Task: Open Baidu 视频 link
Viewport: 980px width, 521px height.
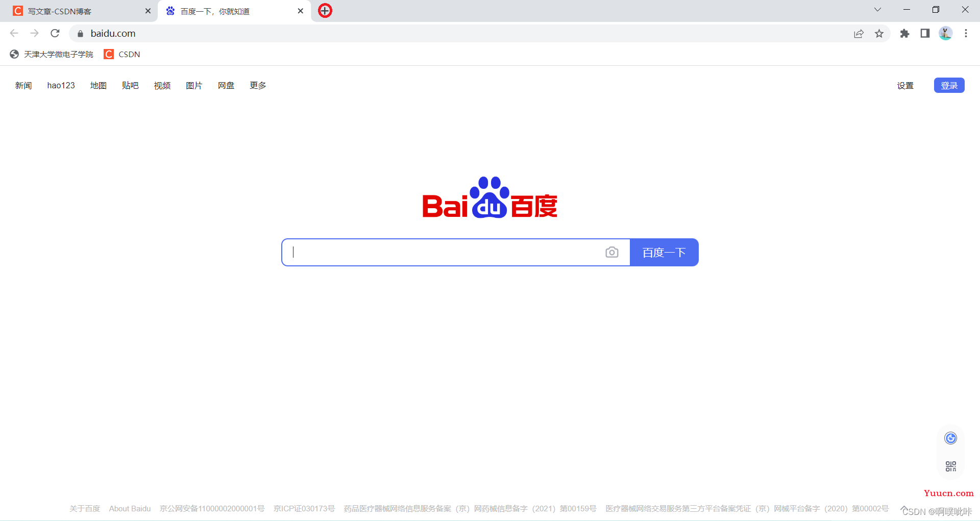Action: click(x=162, y=85)
